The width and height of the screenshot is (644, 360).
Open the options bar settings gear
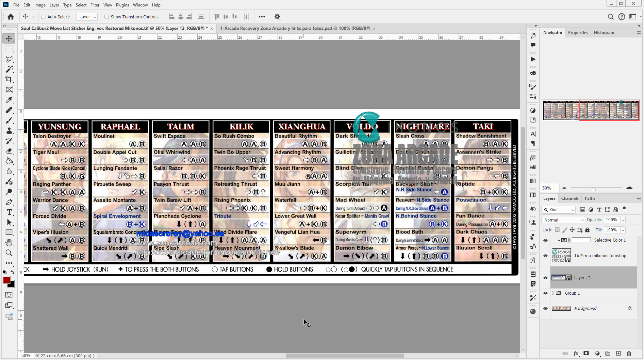(x=277, y=17)
